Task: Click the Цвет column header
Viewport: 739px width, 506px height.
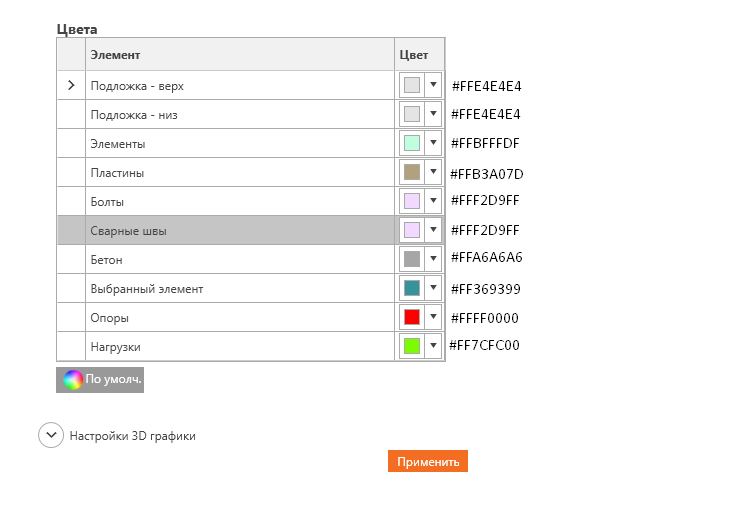Action: 418,55
